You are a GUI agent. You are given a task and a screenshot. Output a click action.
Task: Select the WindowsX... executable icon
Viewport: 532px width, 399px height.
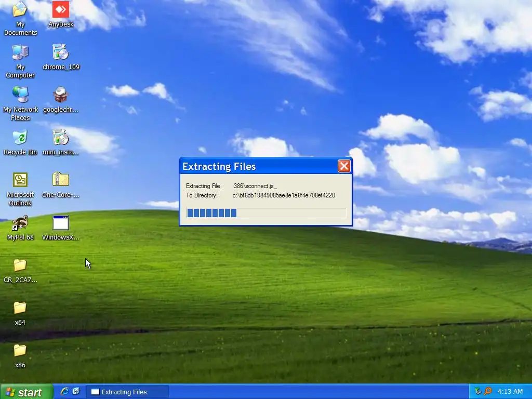61,228
